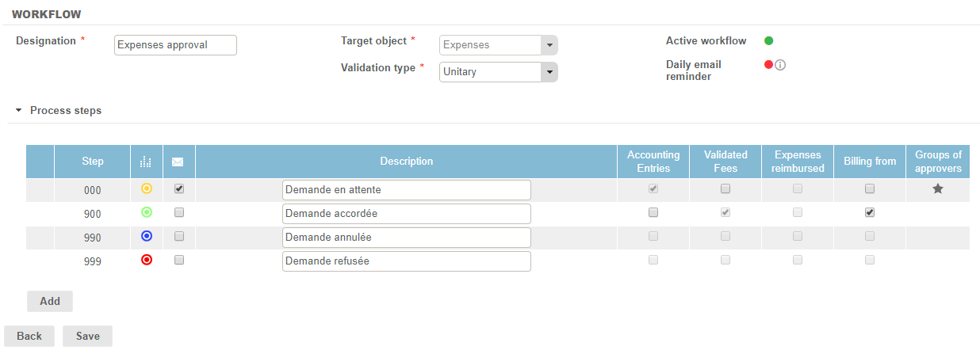Click the green status icon for step 900
The image size is (980, 354).
click(146, 213)
